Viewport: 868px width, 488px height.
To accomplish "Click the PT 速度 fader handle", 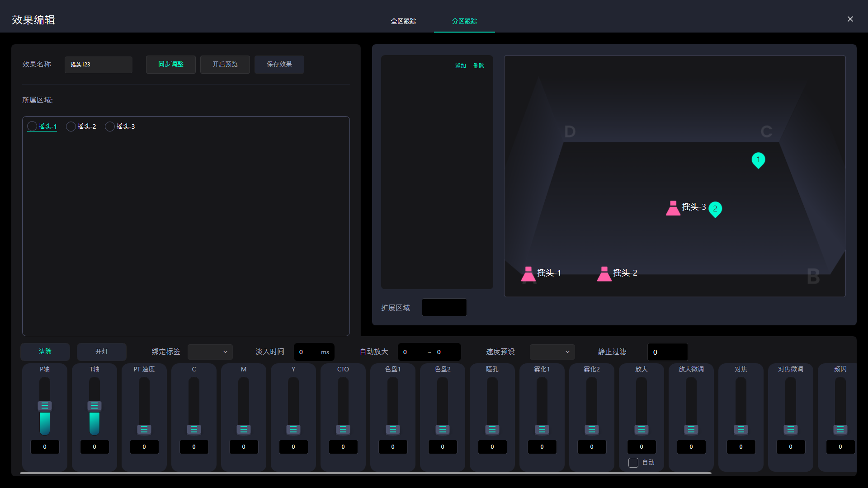I will 144,429.
